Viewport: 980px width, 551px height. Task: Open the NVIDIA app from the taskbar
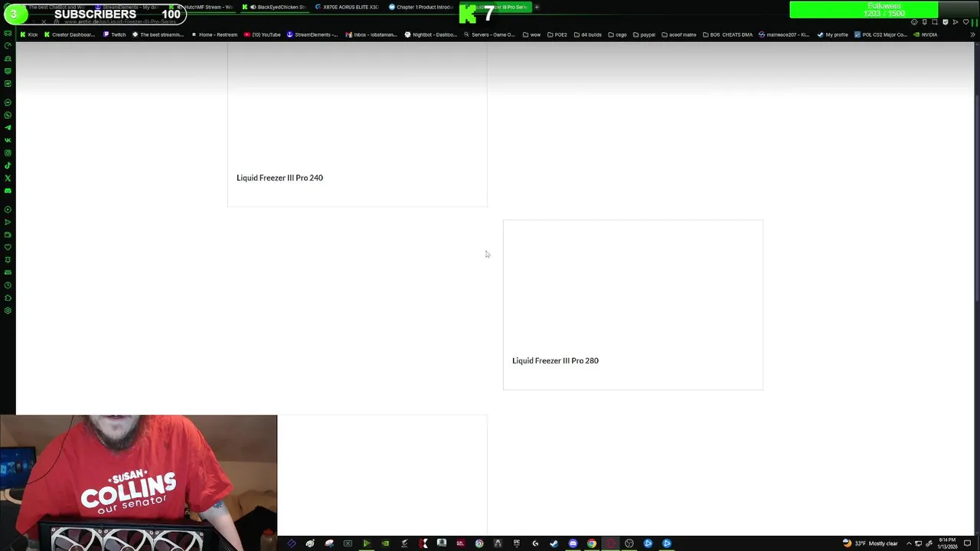tap(385, 543)
